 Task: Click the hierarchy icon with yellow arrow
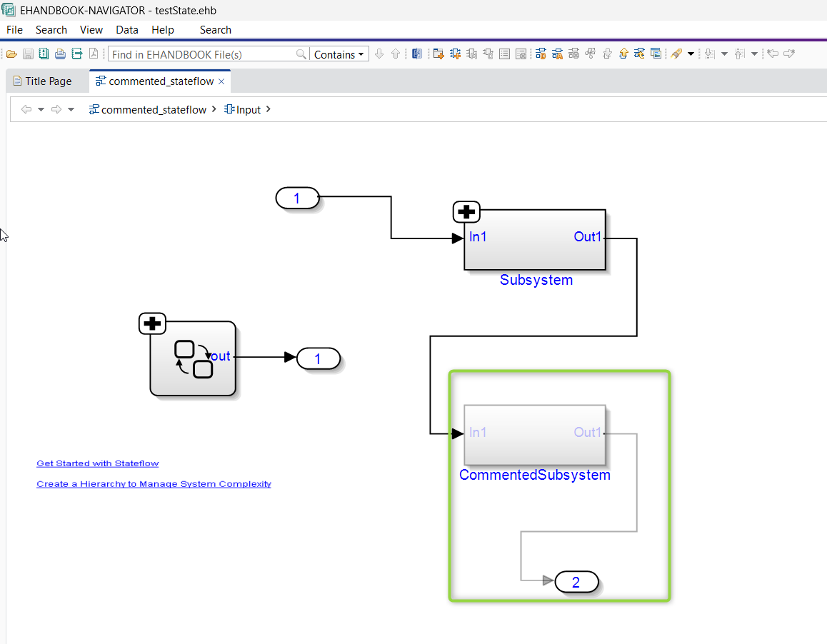click(x=639, y=54)
